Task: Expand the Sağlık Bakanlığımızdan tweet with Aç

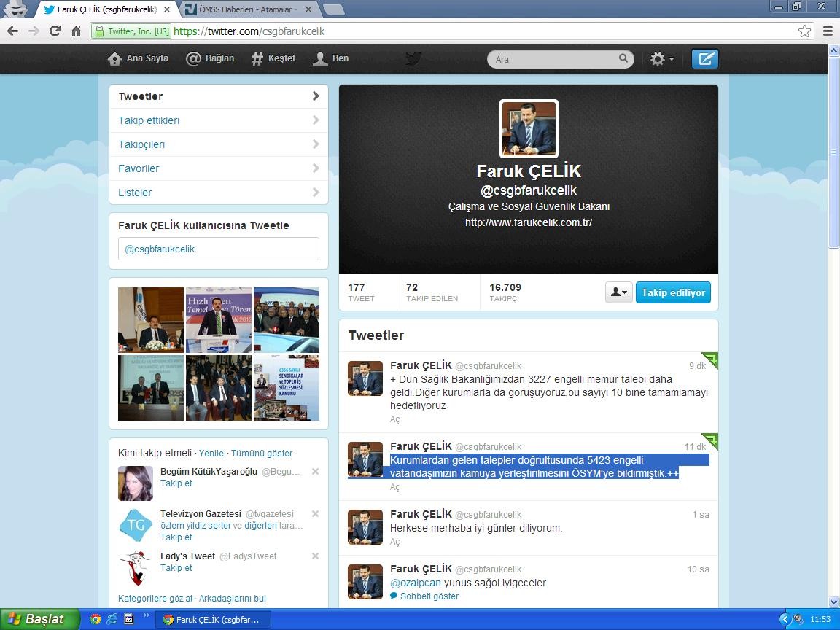Action: pyautogui.click(x=394, y=419)
